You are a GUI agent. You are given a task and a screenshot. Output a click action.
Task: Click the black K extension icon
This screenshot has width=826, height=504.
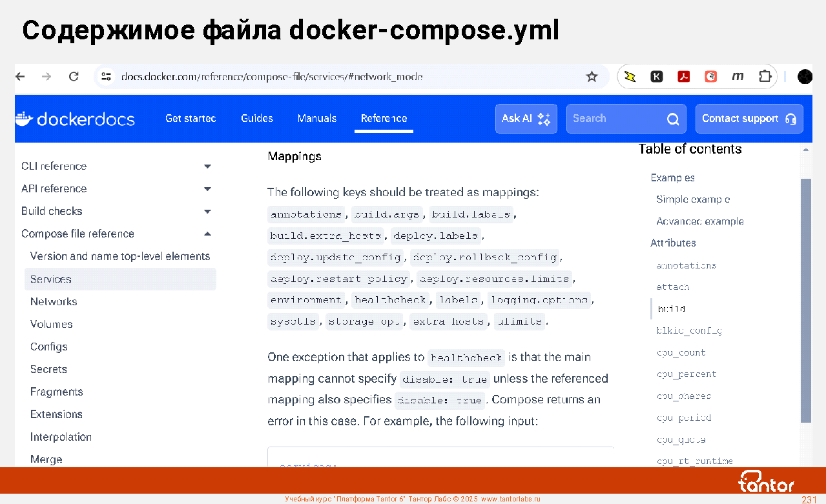click(656, 77)
